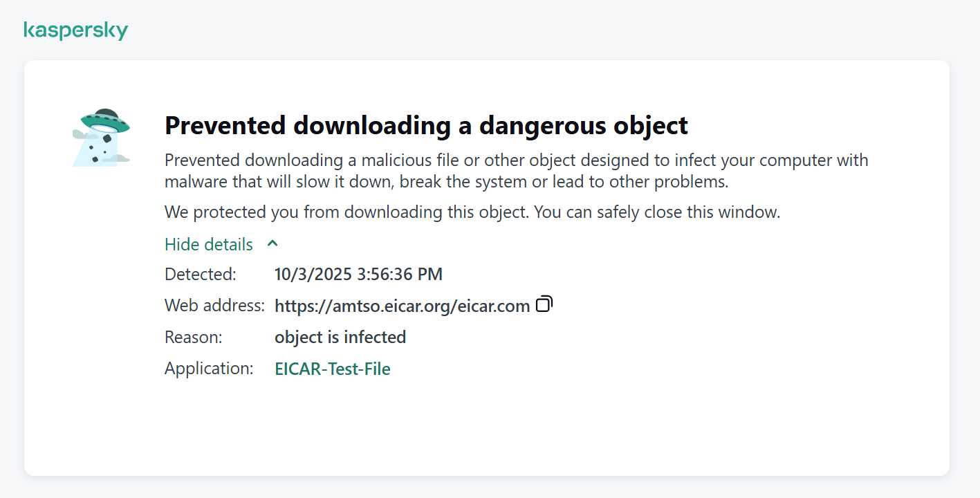Click the detected timestamp 10/3/2025 3:56:36 PM
The width and height of the screenshot is (980, 498).
click(x=358, y=274)
